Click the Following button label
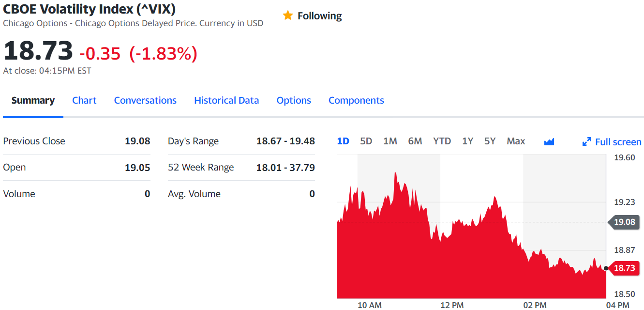 (319, 16)
